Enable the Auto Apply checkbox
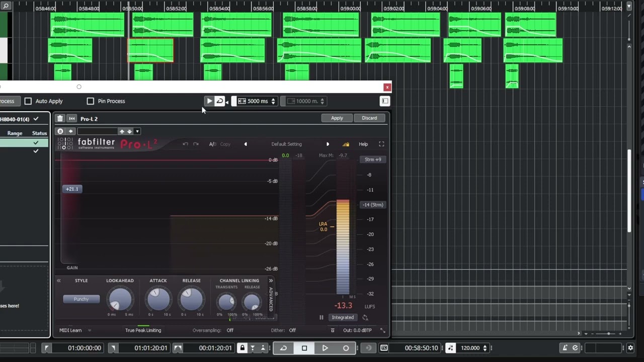 tap(28, 101)
